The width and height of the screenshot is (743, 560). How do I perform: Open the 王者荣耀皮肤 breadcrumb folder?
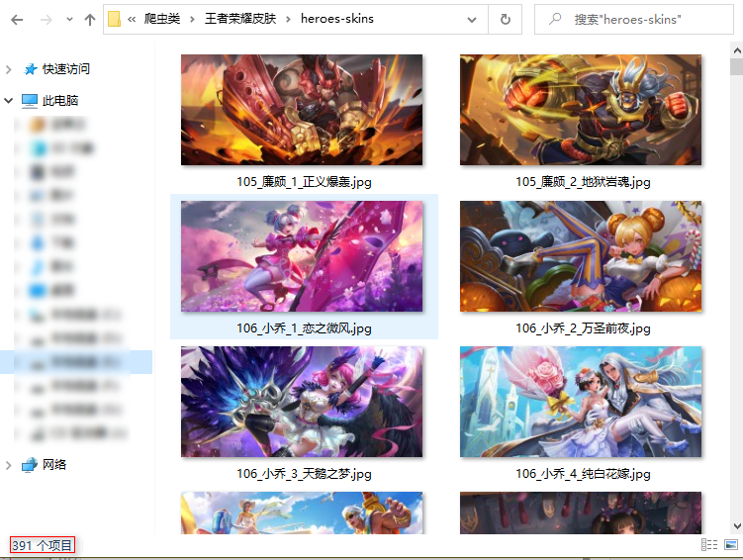[x=240, y=19]
